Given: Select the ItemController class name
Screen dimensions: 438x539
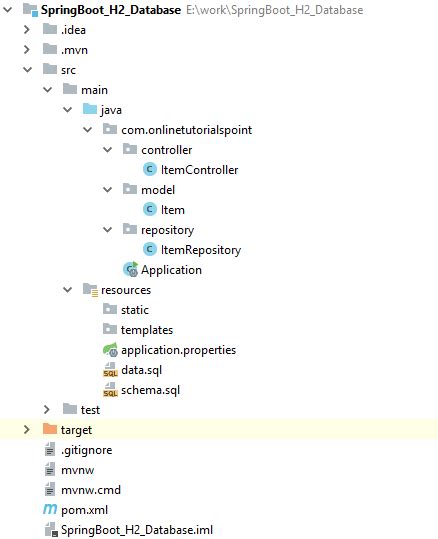Looking at the screenshot, I should pyautogui.click(x=199, y=169).
